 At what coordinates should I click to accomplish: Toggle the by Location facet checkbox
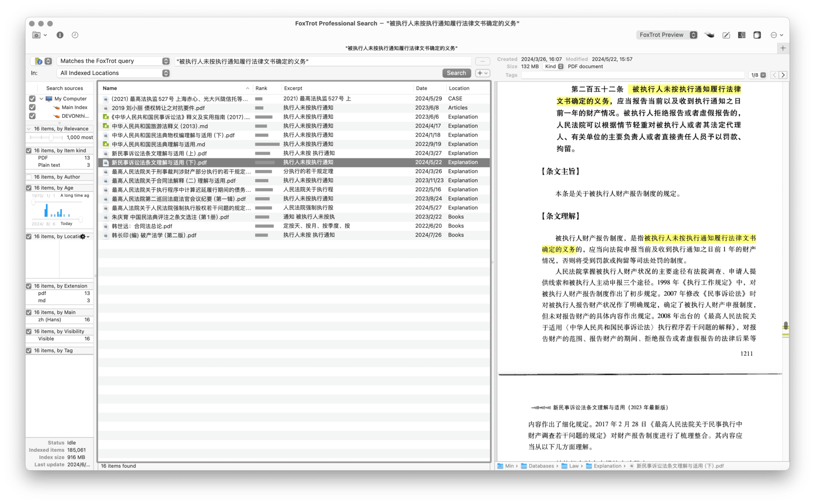pyautogui.click(x=29, y=237)
